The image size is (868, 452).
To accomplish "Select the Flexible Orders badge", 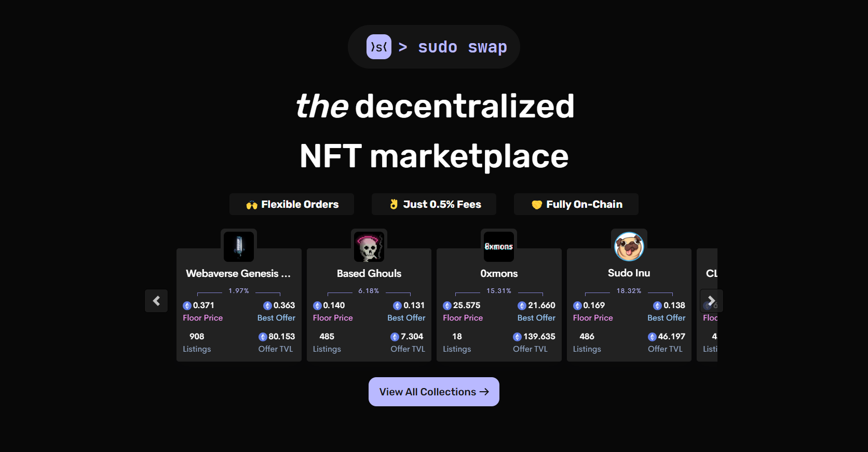I will point(292,204).
